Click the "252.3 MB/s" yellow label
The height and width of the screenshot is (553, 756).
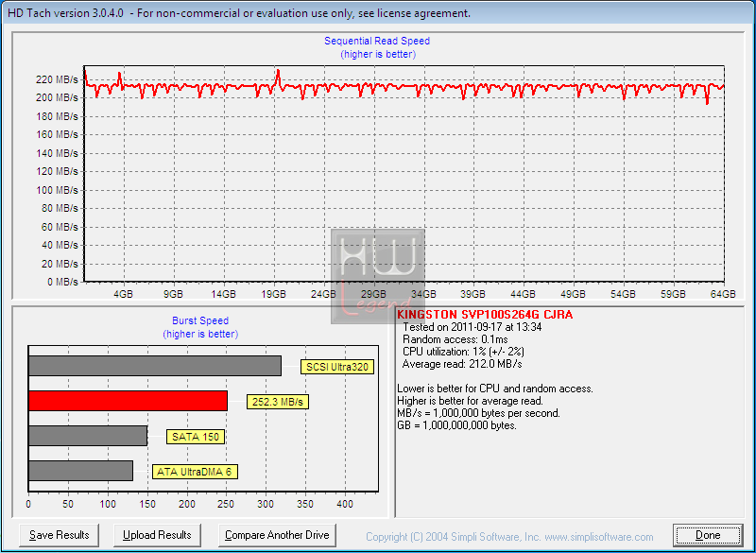point(278,402)
